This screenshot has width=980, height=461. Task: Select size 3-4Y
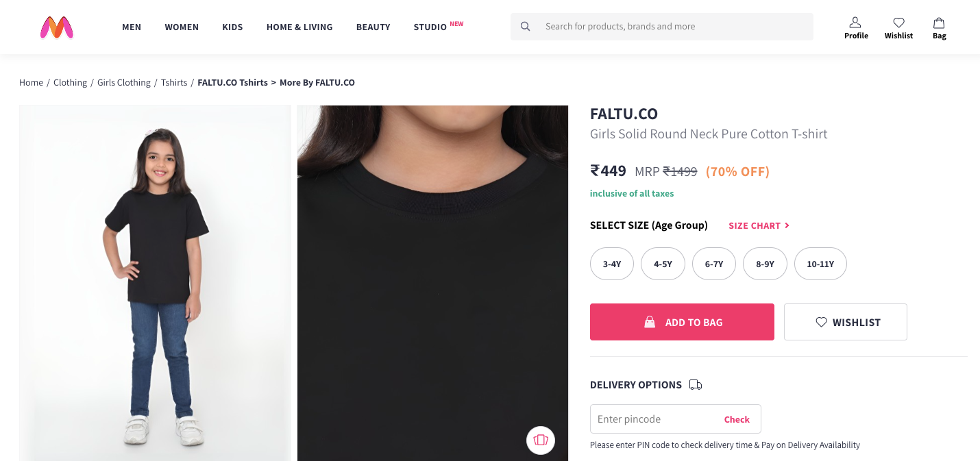point(612,264)
